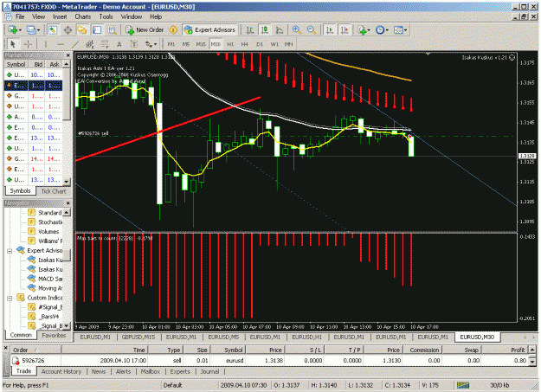
Task: Switch the chart to line chart style
Action: pyautogui.click(x=280, y=30)
